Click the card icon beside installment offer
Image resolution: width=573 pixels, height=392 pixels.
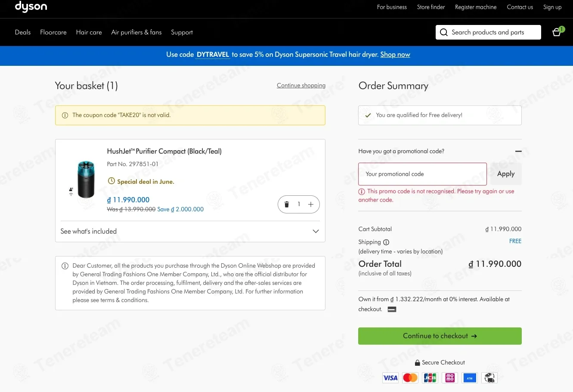392,309
